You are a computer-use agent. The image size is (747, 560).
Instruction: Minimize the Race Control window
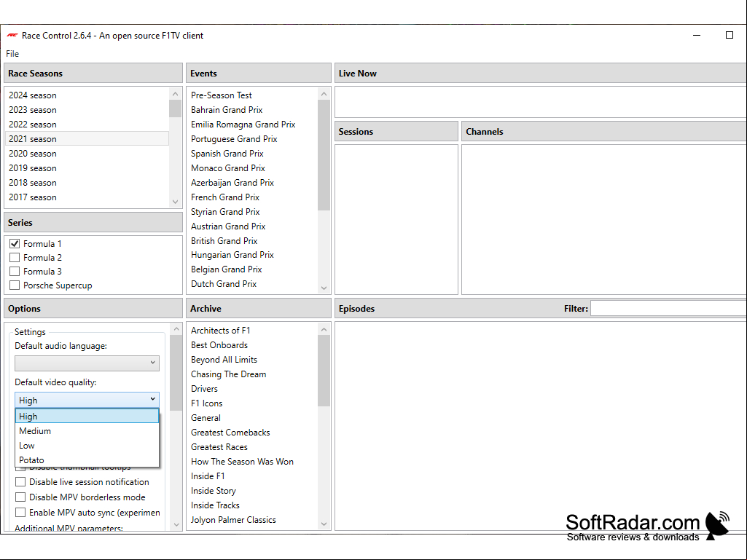click(697, 35)
